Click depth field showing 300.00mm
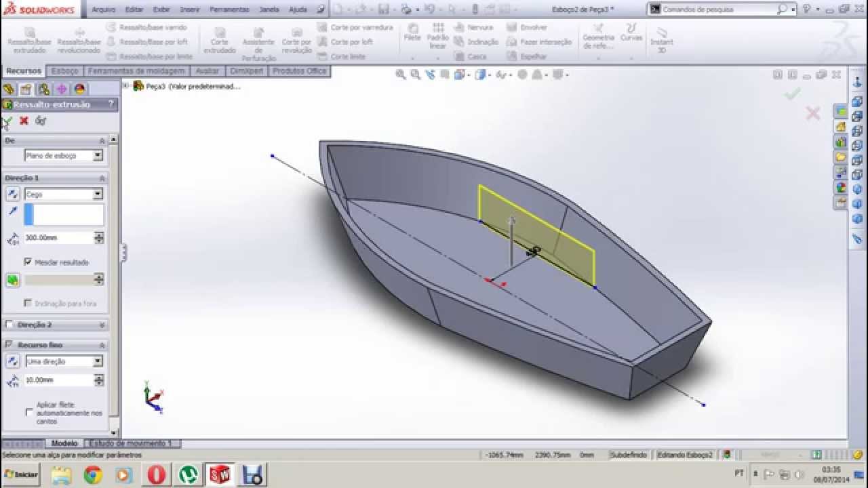 point(58,238)
